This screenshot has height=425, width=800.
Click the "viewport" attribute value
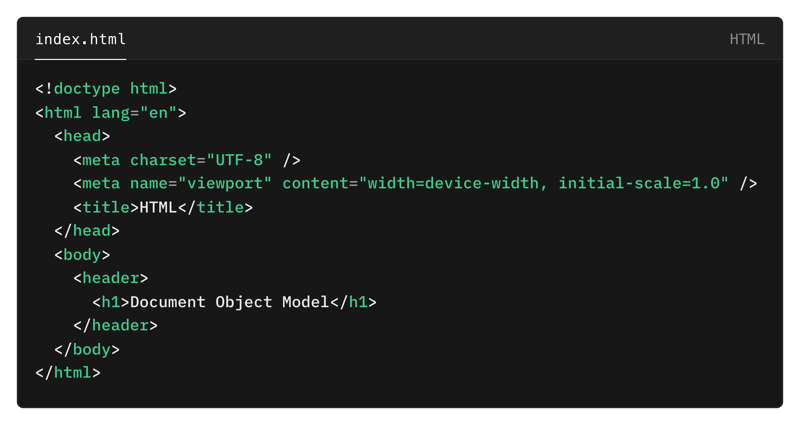tap(225, 184)
